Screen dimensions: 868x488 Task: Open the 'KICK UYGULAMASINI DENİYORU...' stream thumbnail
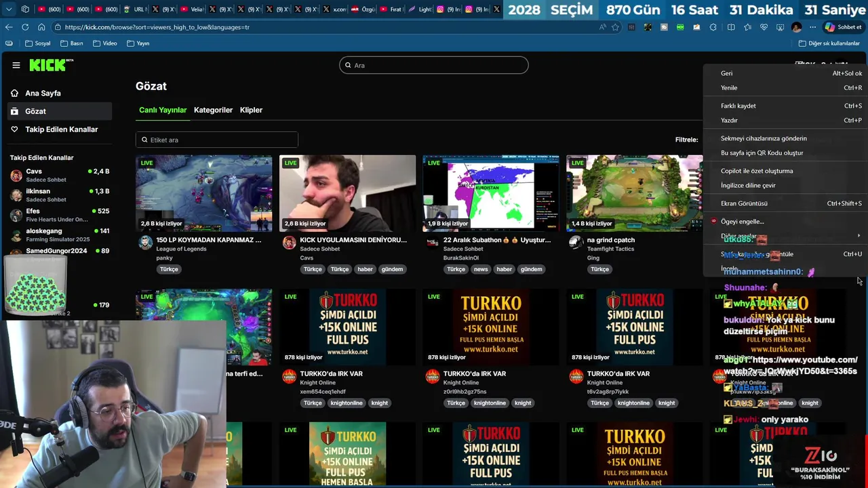tap(348, 193)
